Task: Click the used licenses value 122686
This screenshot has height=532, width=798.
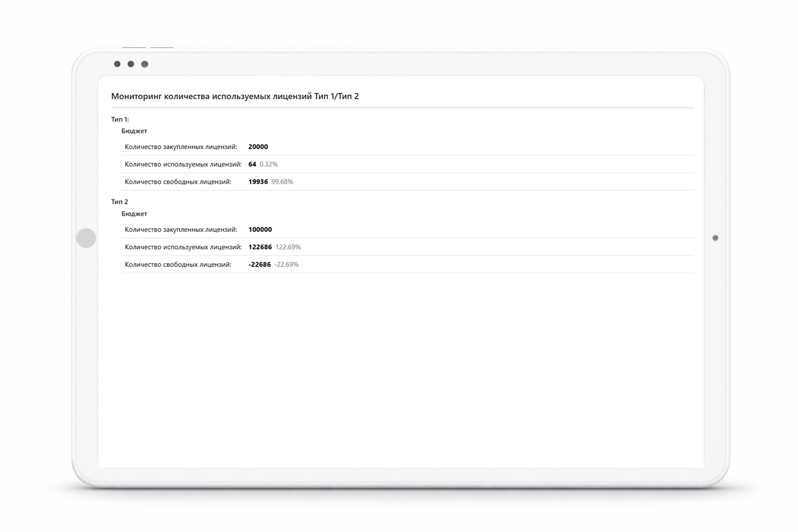Action: [260, 247]
